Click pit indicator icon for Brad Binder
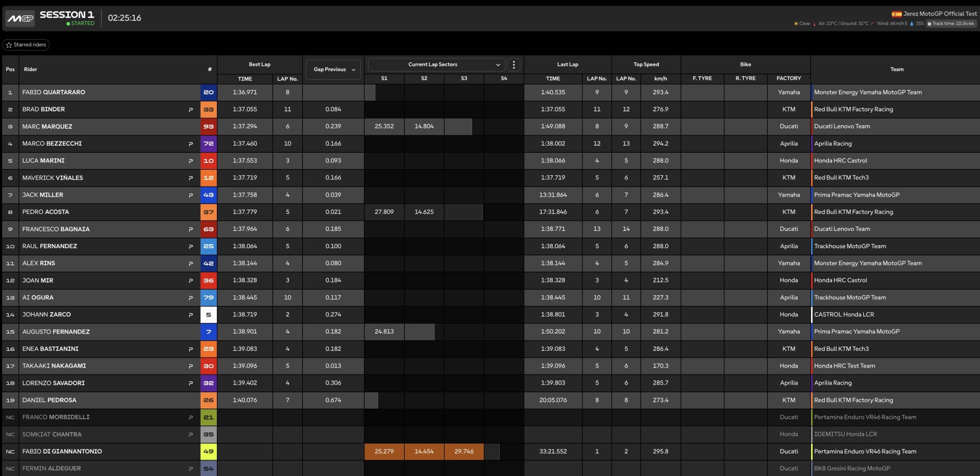Screen dimensions: 980x476 pos(191,110)
